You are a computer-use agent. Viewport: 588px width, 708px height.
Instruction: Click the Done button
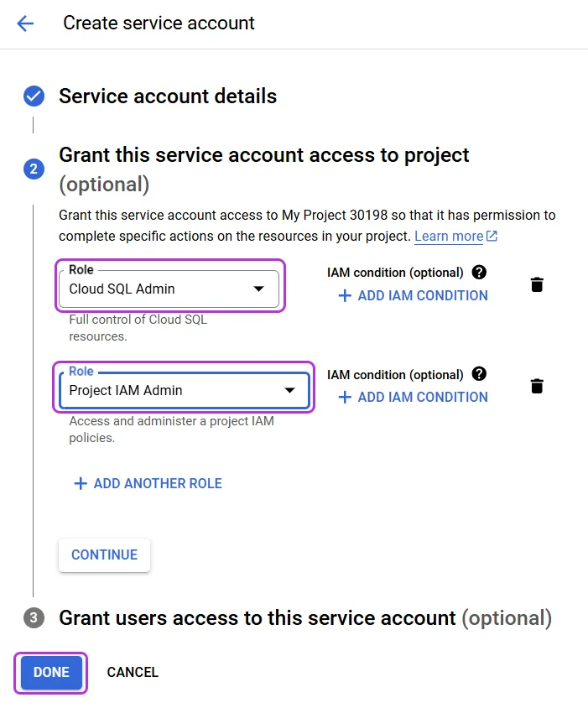(x=51, y=672)
